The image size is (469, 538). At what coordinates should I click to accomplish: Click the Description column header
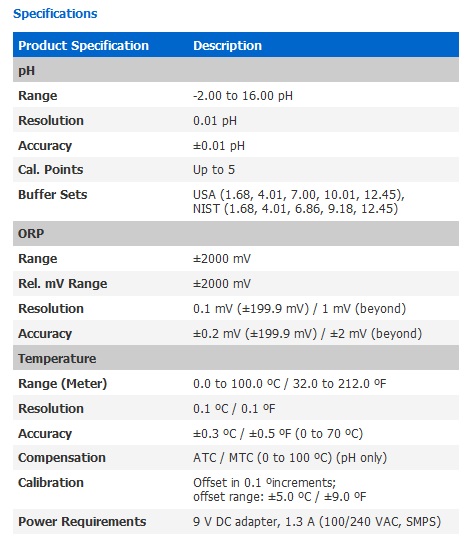227,46
